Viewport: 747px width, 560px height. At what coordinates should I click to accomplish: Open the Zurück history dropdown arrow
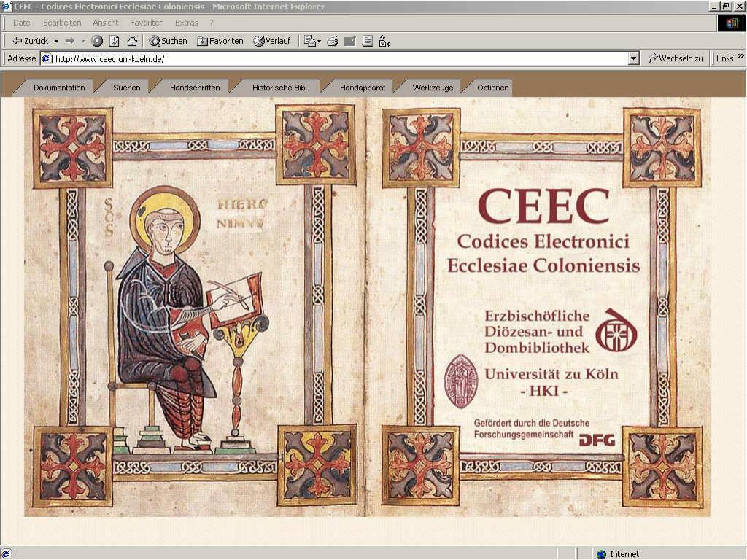(56, 42)
